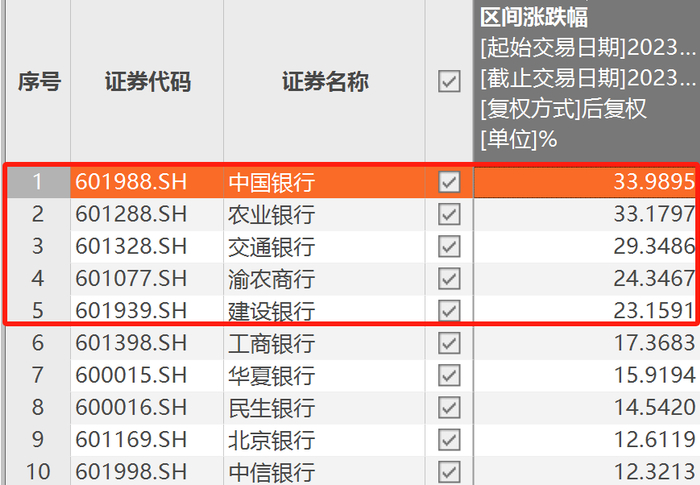Toggle the checkbox in 建设银行 row
This screenshot has width=700, height=485.
[x=449, y=310]
